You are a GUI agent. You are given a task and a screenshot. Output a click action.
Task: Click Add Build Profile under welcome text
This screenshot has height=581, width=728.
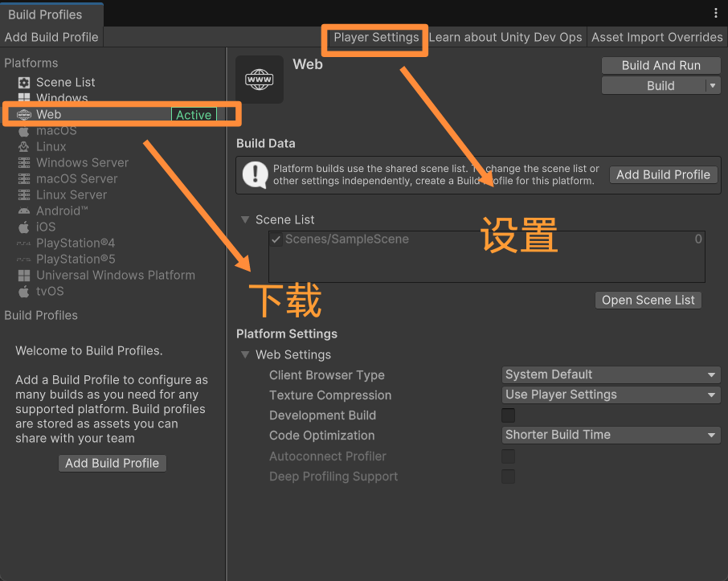point(112,463)
